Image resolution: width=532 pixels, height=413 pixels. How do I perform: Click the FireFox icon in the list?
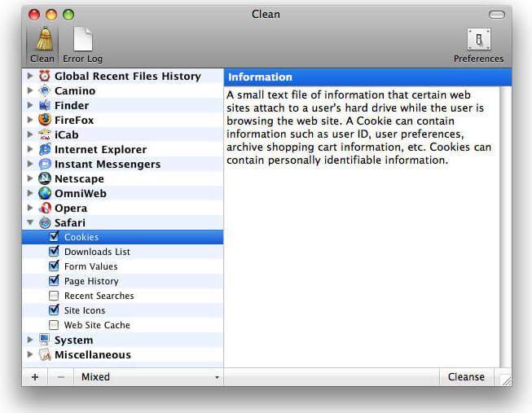pos(45,120)
